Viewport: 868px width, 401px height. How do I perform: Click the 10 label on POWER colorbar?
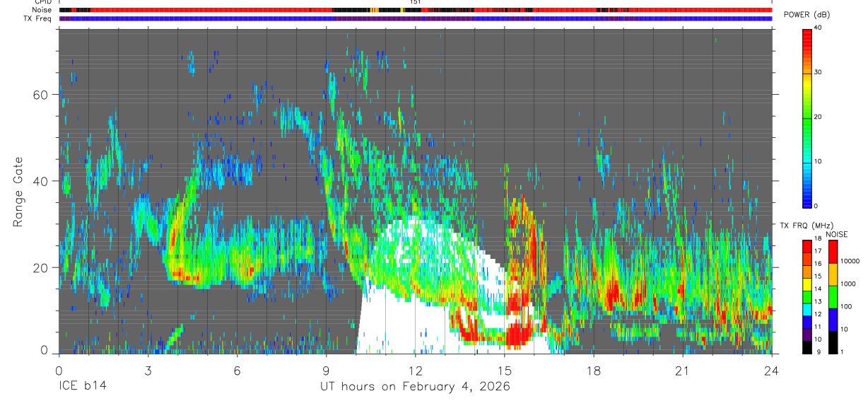tap(819, 161)
